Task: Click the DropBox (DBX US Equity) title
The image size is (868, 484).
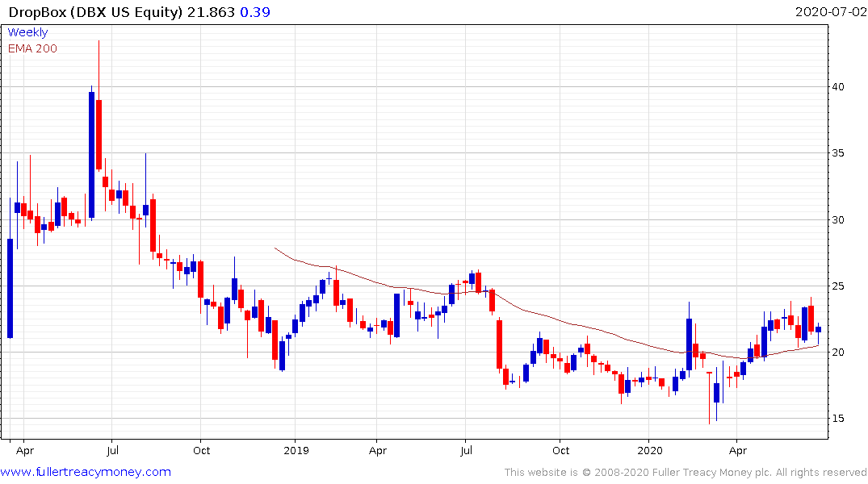Action: (95, 11)
